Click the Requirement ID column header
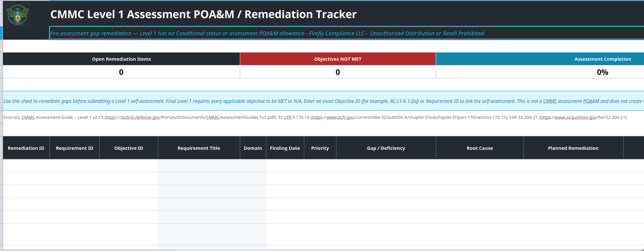Viewport: 644px width, 251px height. click(74, 148)
